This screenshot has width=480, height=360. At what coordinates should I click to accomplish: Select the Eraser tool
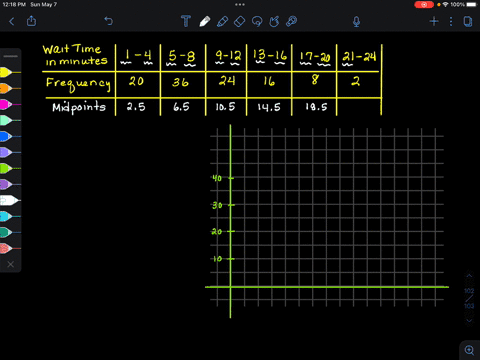pos(239,21)
